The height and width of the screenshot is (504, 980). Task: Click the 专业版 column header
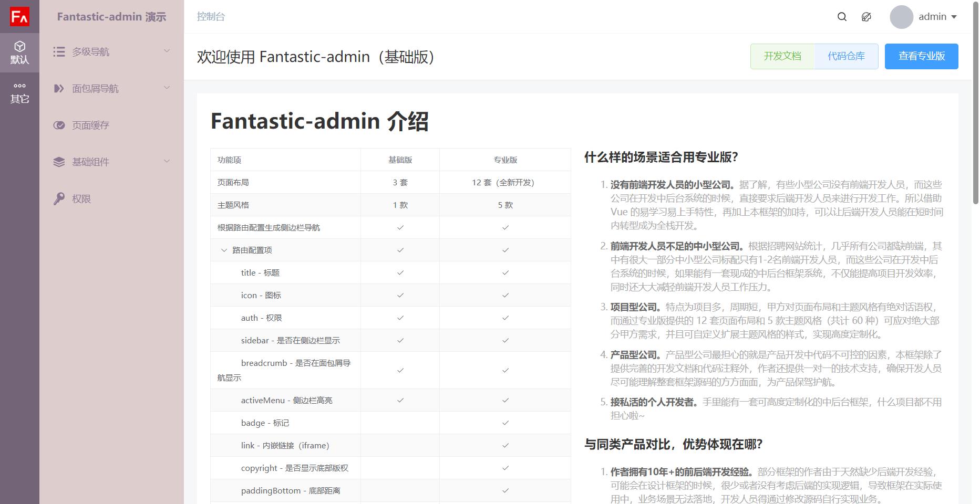click(505, 160)
